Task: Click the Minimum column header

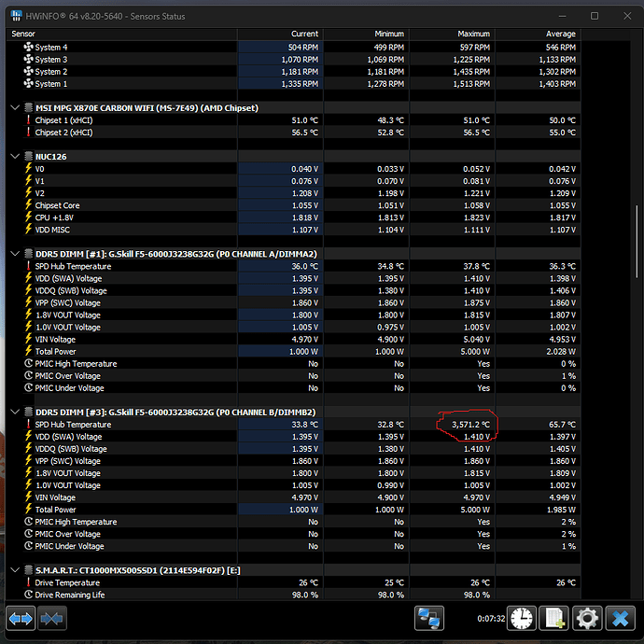Action: coord(367,34)
